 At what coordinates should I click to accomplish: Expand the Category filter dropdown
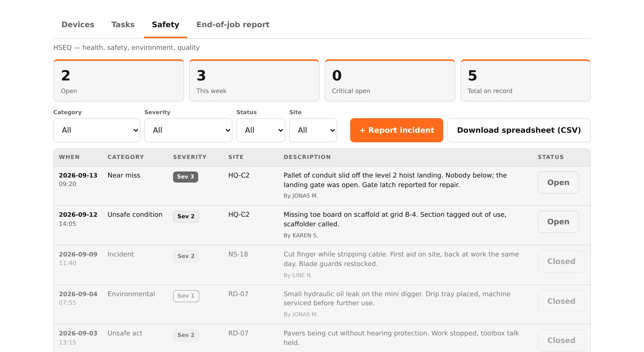coord(97,130)
